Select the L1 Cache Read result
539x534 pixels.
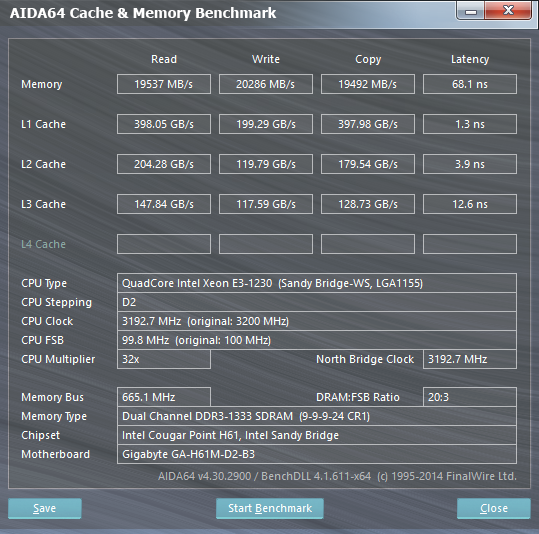pyautogui.click(x=164, y=124)
